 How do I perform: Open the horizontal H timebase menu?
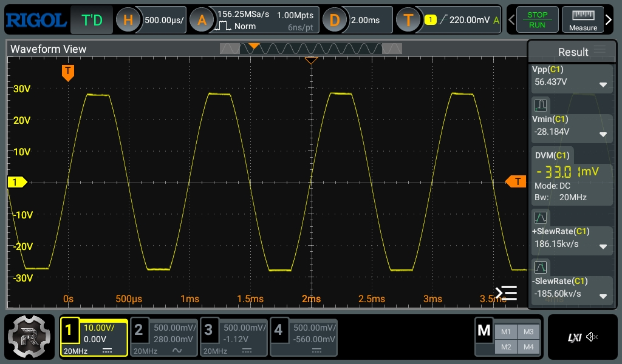(x=128, y=20)
